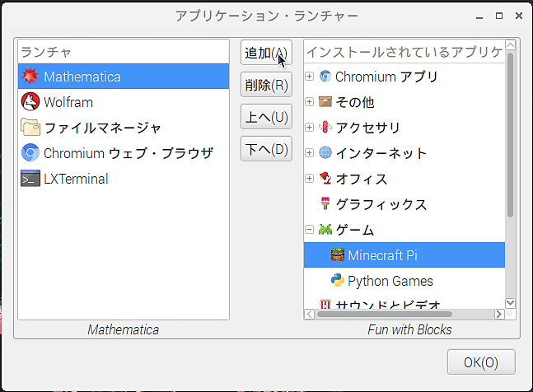The width and height of the screenshot is (533, 392).
Task: Click the Python Games snake icon
Action: point(338,280)
